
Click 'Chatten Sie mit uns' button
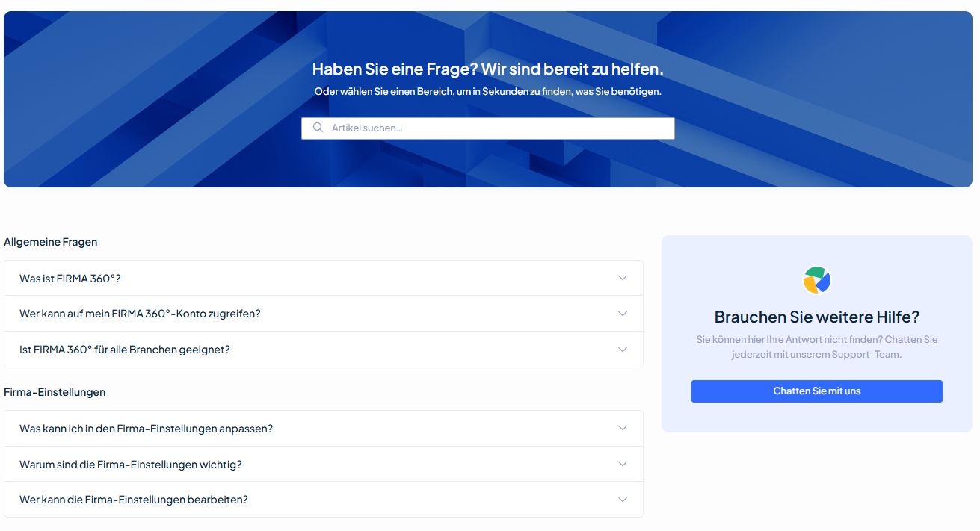tap(816, 391)
